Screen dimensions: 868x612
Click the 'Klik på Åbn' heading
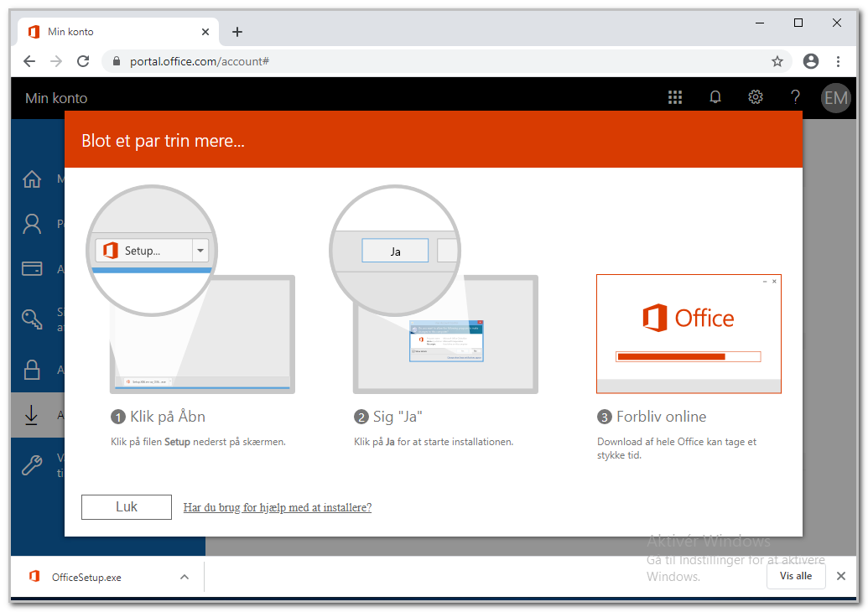pyautogui.click(x=167, y=417)
